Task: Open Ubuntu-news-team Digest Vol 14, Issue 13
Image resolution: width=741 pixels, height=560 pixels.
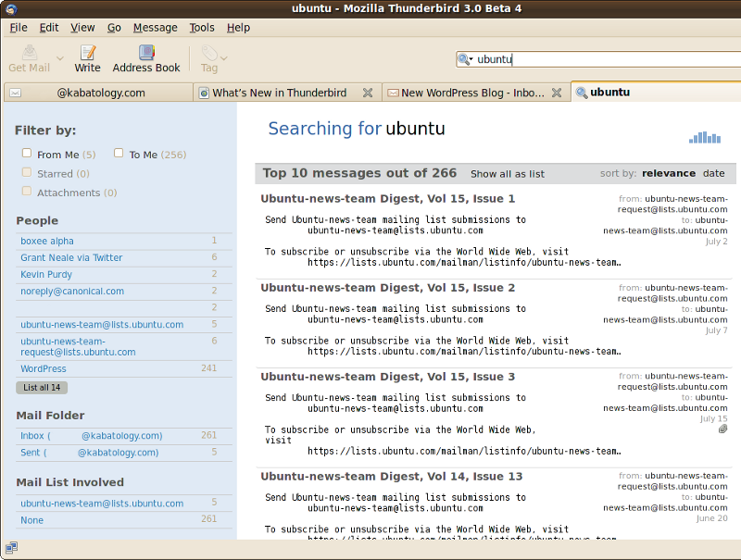Action: 392,477
